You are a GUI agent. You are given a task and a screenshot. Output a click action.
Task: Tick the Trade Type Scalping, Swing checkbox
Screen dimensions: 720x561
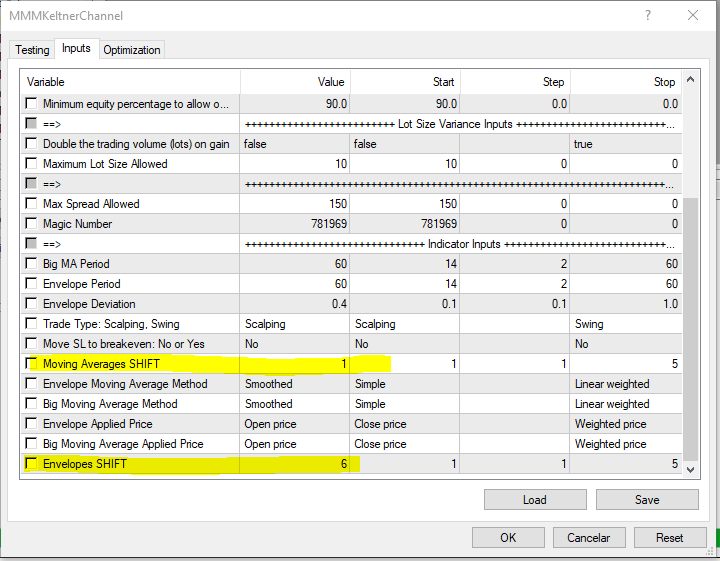click(x=31, y=324)
